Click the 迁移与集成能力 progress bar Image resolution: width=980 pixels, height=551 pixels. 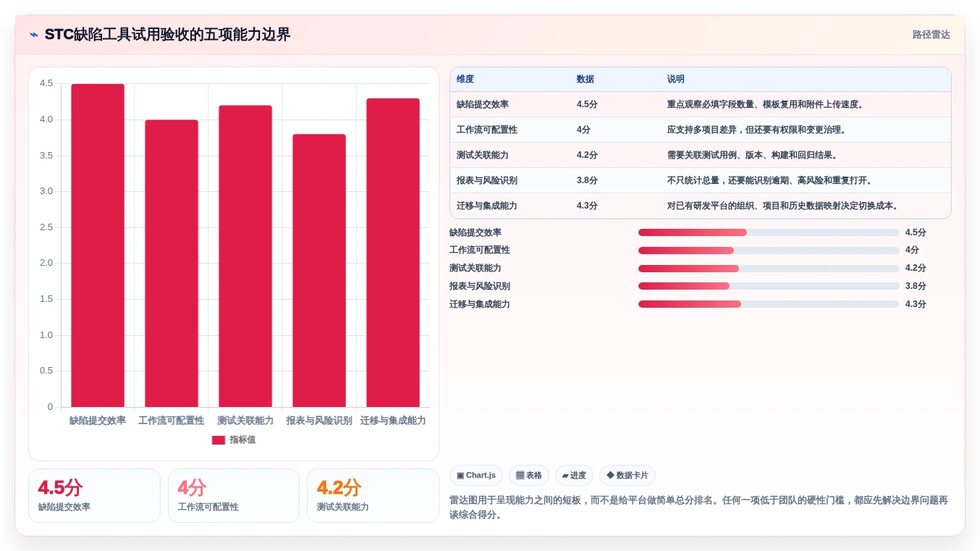(769, 304)
